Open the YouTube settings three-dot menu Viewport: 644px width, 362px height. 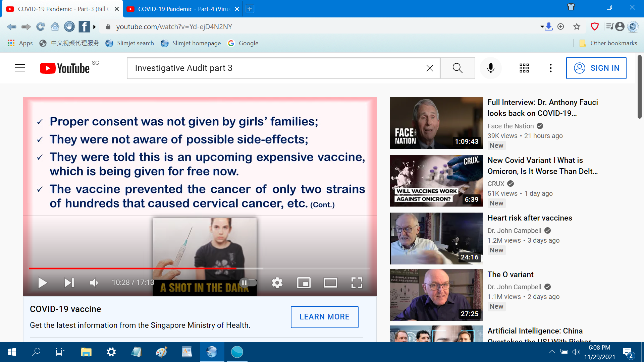551,68
